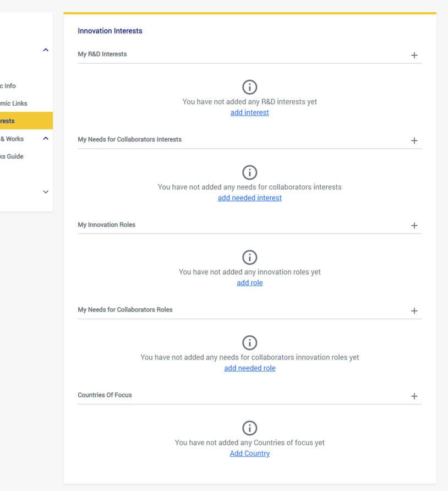This screenshot has width=448, height=491.
Task: Open the 'Add Country' link
Action: tap(249, 454)
